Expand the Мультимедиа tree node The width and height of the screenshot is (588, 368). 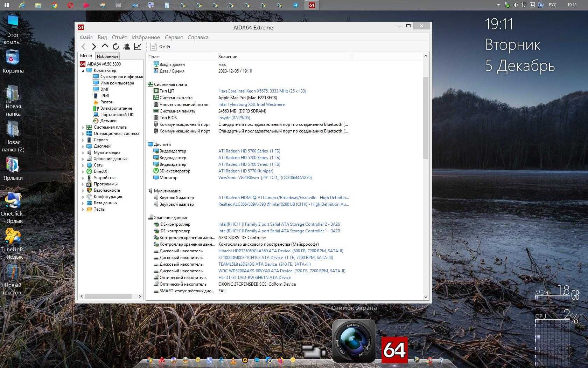point(83,153)
